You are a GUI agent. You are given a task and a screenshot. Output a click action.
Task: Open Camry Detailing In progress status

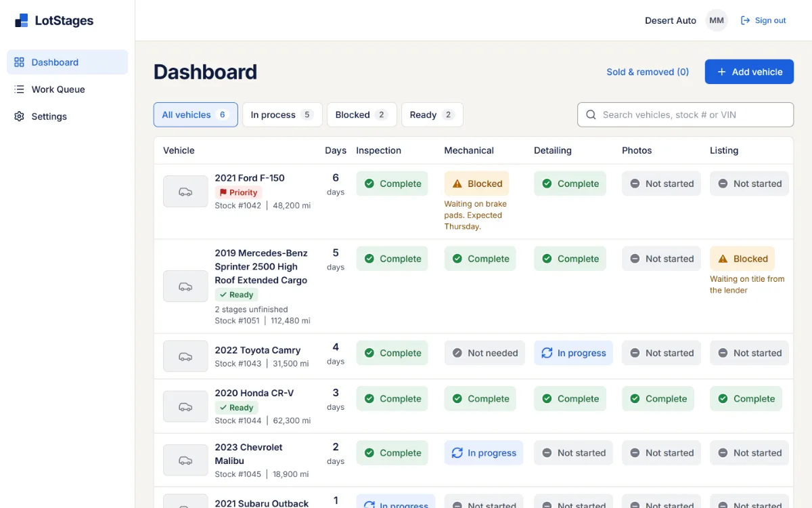[574, 353]
